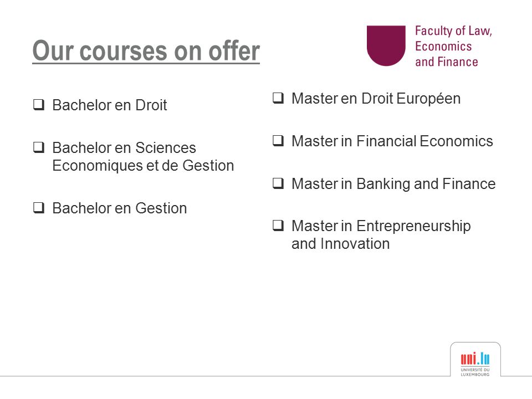The width and height of the screenshot is (532, 399).
Task: Check the Bachelor en Gestion box
Action: [x=39, y=208]
